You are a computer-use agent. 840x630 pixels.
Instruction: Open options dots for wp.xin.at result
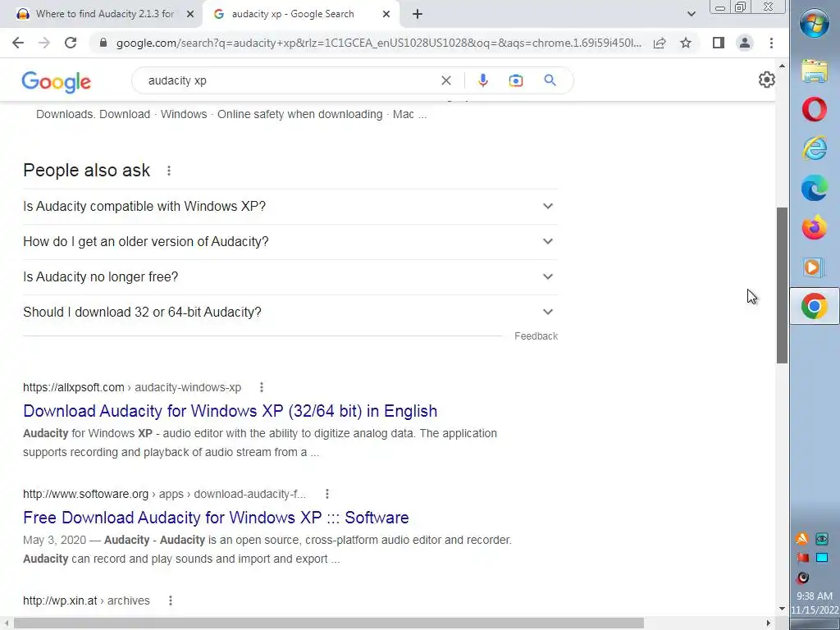click(x=171, y=600)
